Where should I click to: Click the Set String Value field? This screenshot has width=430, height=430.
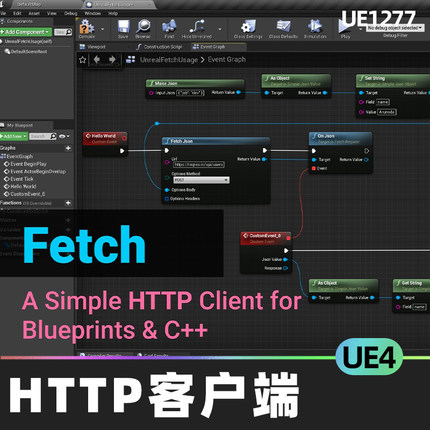click(x=387, y=112)
